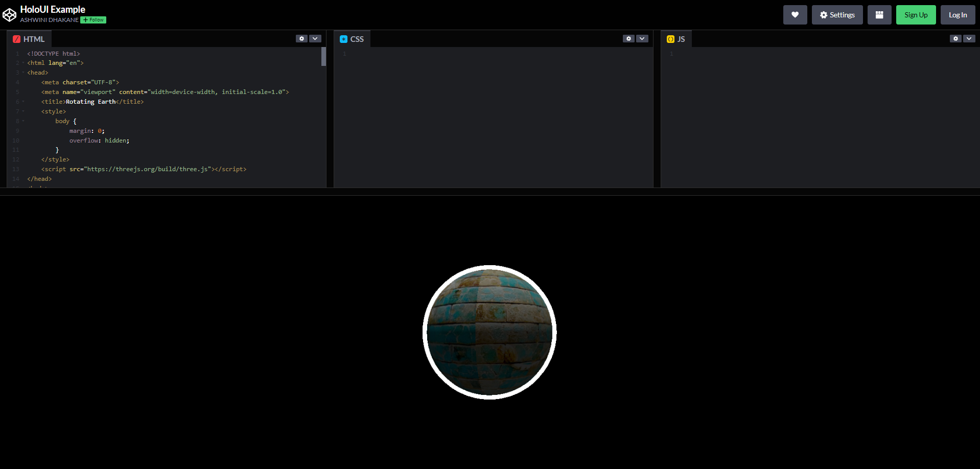Click the CodePen logo icon
The image size is (980, 469).
pyautogui.click(x=10, y=15)
